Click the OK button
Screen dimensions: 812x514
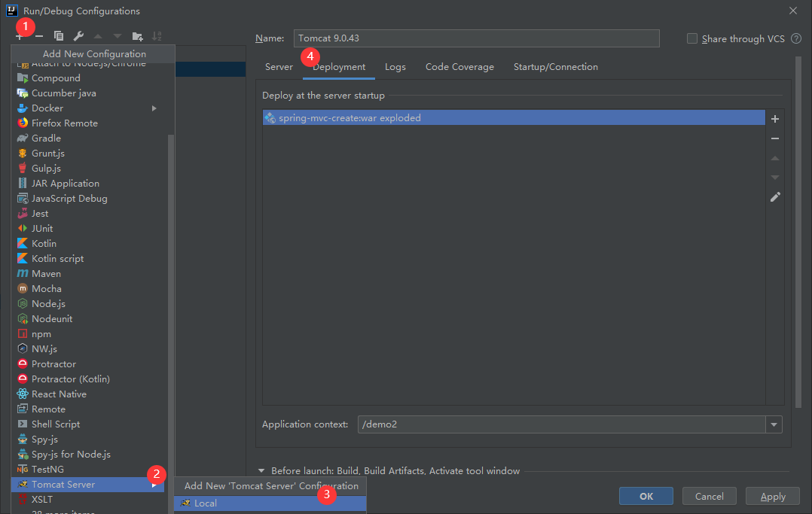[646, 496]
